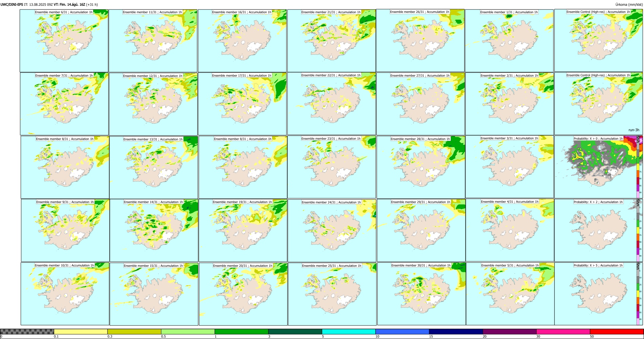Select the Ensemble member 5/31 map
This screenshot has width=644, height=339.
(510, 294)
